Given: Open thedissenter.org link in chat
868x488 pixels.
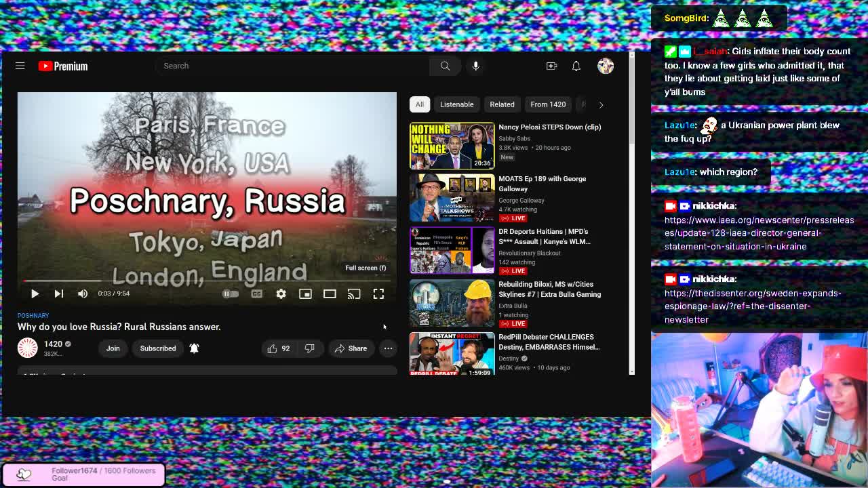Looking at the screenshot, I should pyautogui.click(x=753, y=306).
